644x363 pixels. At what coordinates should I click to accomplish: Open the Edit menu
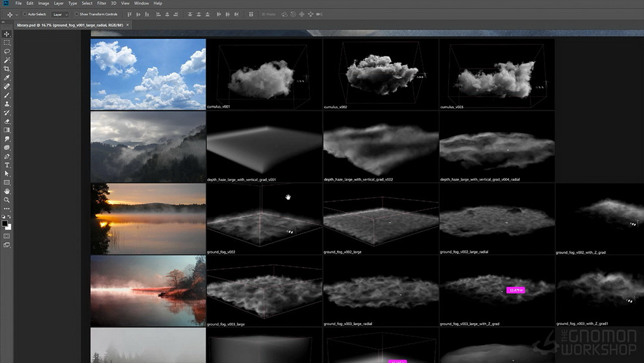click(30, 3)
